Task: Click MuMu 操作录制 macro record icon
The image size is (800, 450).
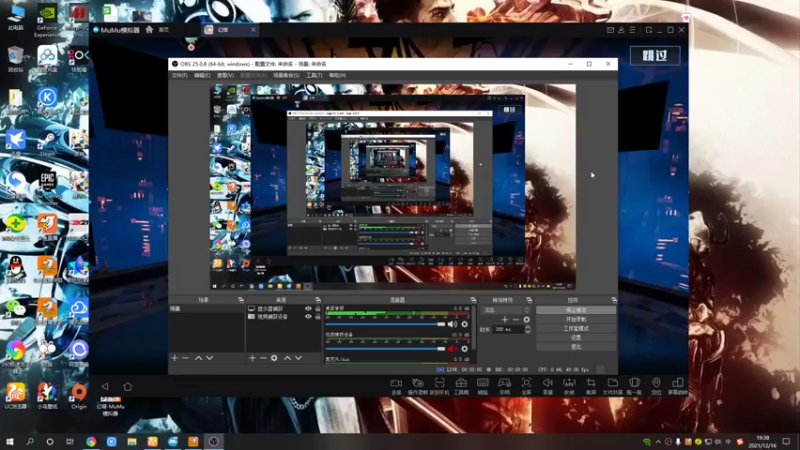Action: pos(417,386)
